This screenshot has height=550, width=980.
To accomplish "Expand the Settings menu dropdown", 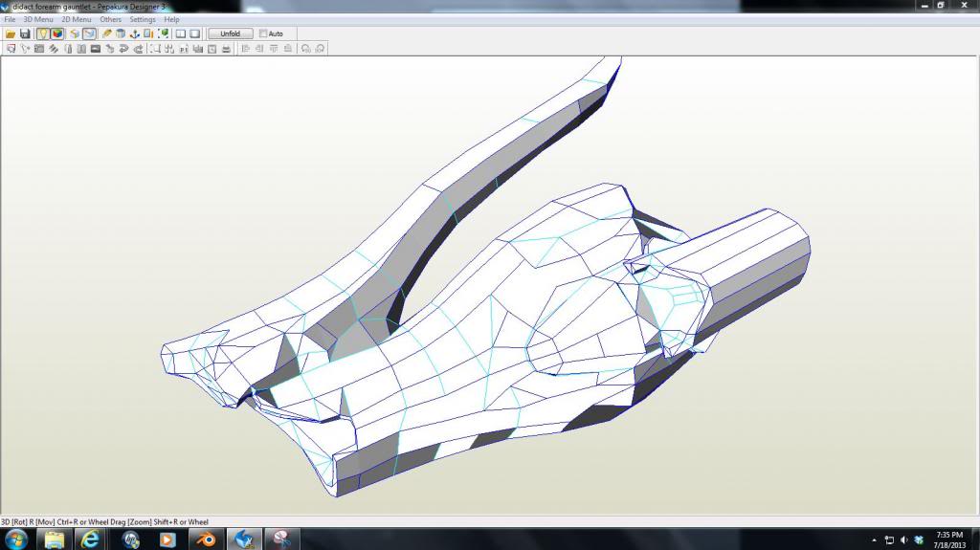I will point(143,19).
